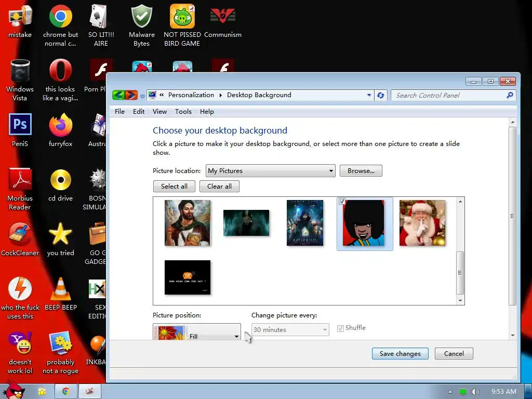Uncheck the afro cartoon picture checkbox
The width and height of the screenshot is (532, 399).
click(x=342, y=201)
